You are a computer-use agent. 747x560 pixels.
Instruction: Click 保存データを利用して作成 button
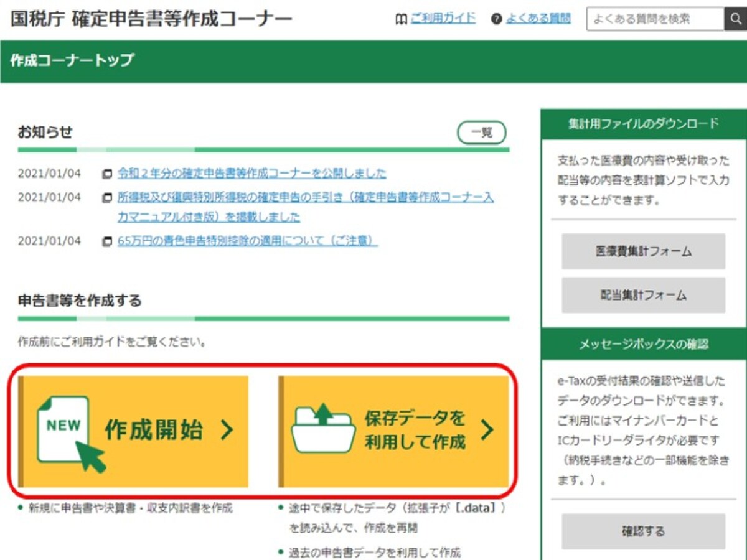[x=393, y=431]
